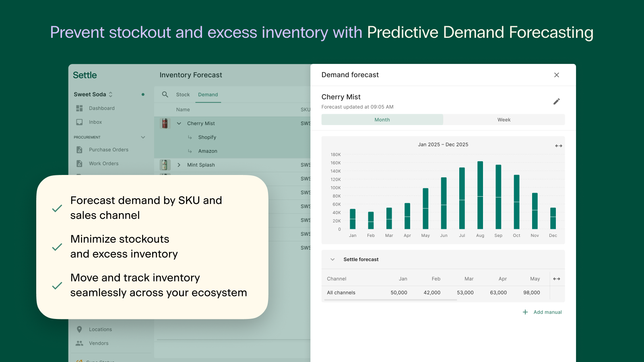Viewport: 644px width, 362px height.
Task: Collapse the Settle forecast section
Action: point(332,259)
